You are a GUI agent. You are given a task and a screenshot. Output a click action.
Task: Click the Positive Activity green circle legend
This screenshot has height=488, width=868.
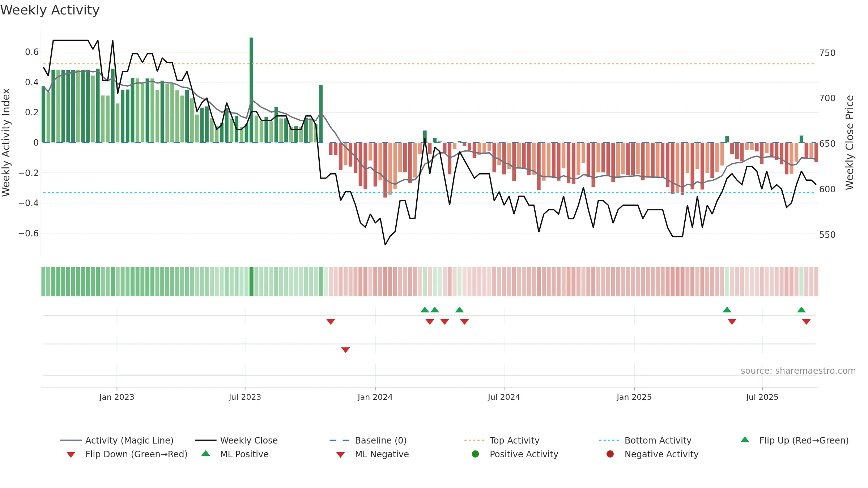click(x=476, y=454)
